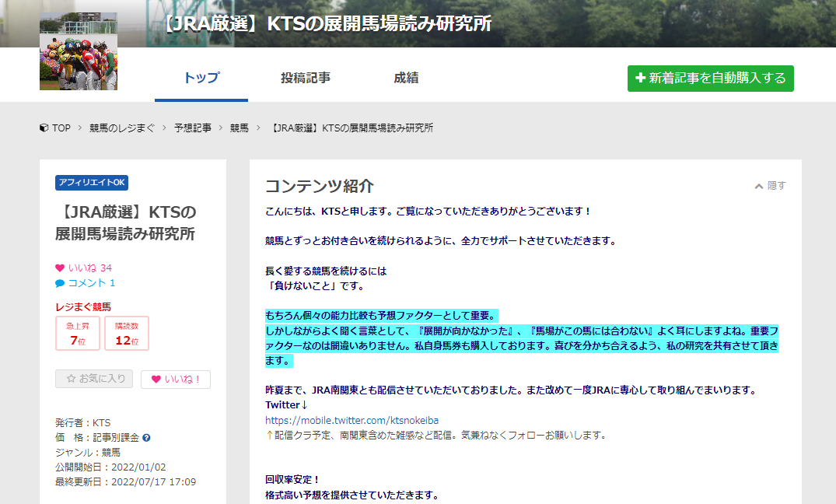Click the レジまぐ競馬 ranking heading
The image size is (836, 504).
point(83,306)
